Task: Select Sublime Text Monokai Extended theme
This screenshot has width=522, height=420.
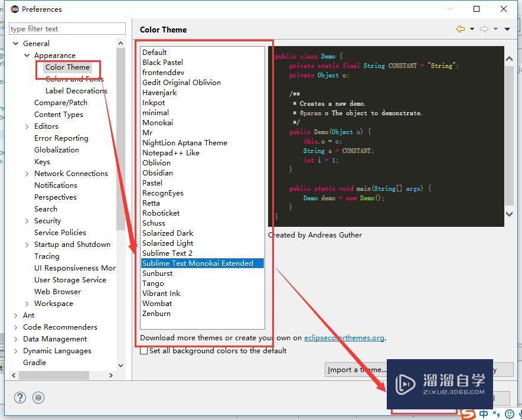Action: (203, 263)
